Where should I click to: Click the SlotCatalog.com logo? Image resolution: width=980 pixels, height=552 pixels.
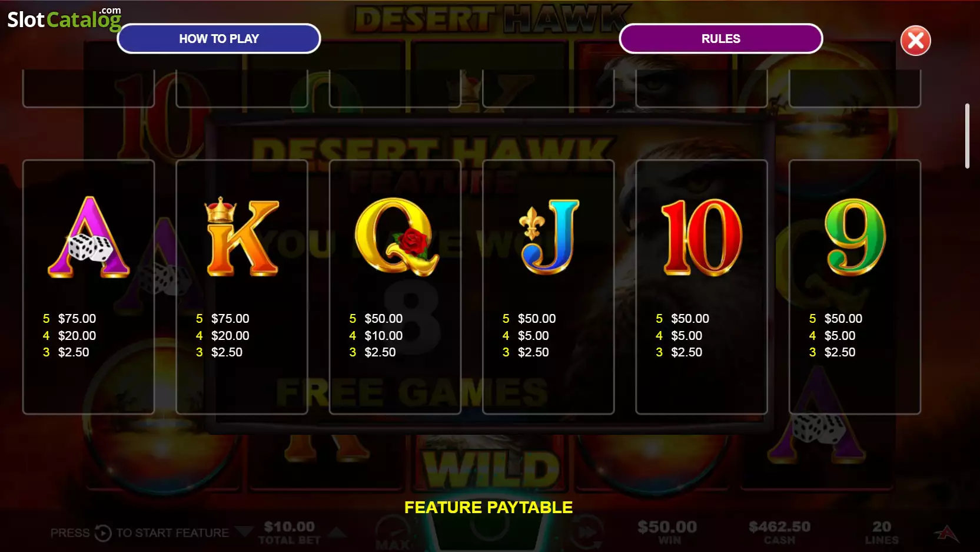[x=64, y=18]
